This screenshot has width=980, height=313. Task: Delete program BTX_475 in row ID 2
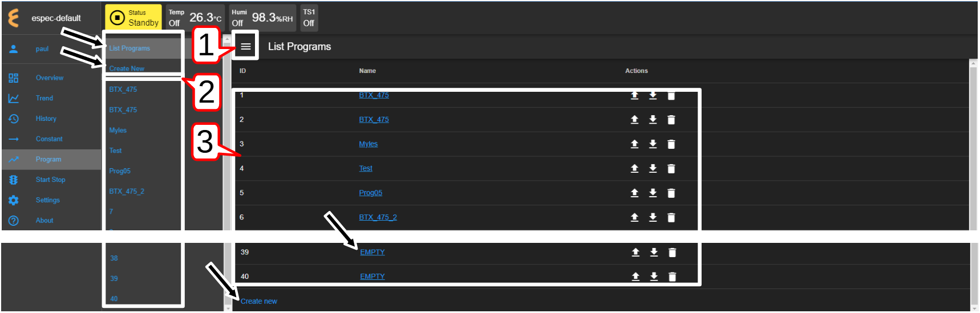(671, 120)
